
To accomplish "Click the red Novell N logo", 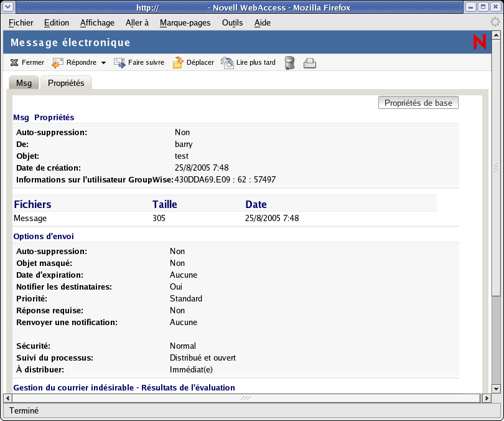I will 480,42.
